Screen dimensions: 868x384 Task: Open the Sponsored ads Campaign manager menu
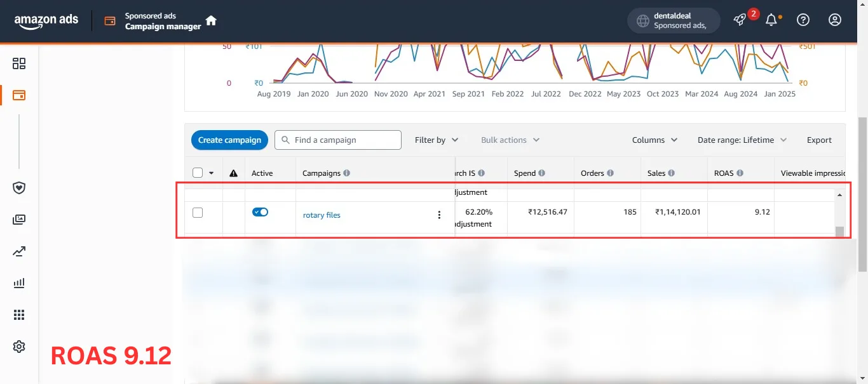click(154, 21)
